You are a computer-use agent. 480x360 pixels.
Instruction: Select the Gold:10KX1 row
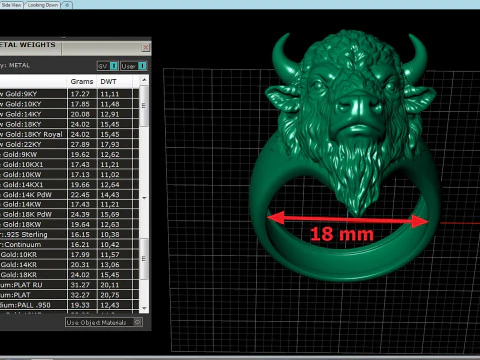pyautogui.click(x=69, y=164)
